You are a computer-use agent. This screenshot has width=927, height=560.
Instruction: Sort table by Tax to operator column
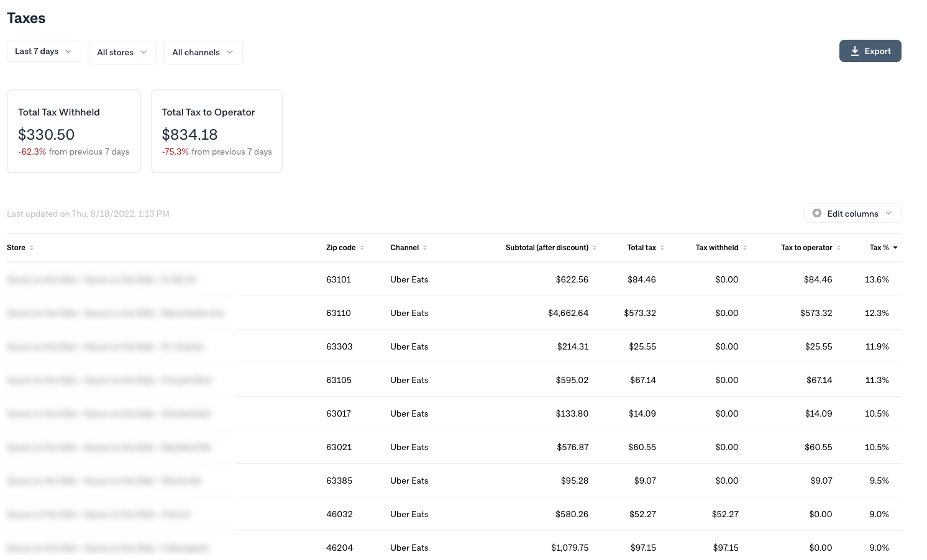811,248
